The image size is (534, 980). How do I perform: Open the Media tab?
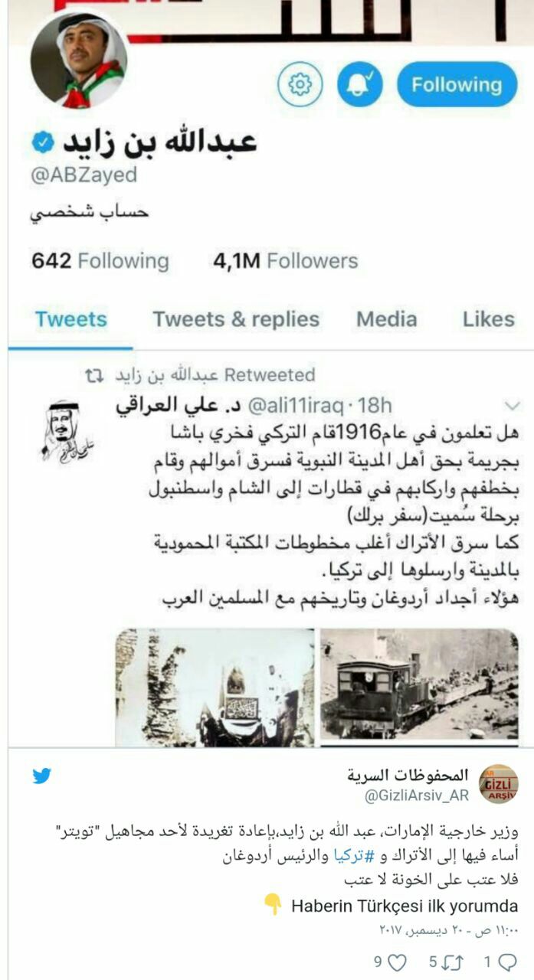(x=387, y=319)
